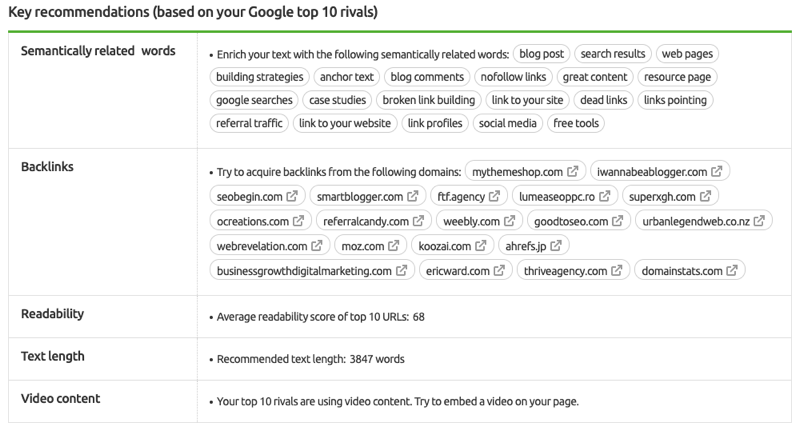
Task: Click the "nofollow links" keyword tag
Action: [512, 76]
